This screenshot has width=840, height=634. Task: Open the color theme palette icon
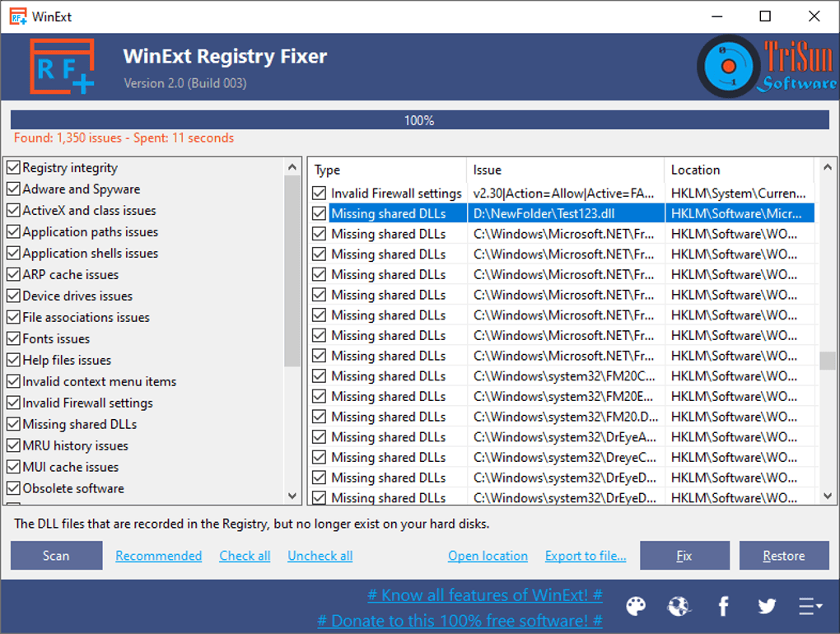click(x=636, y=606)
